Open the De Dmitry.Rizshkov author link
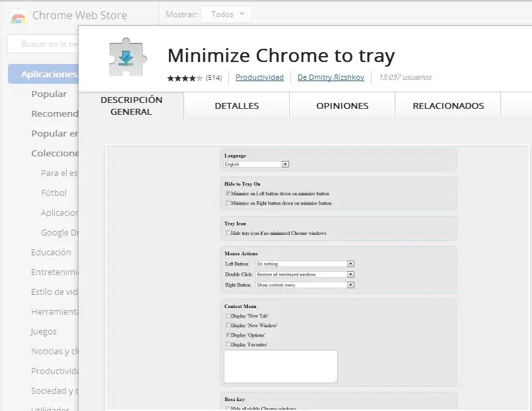The height and width of the screenshot is (411, 532). pos(331,77)
